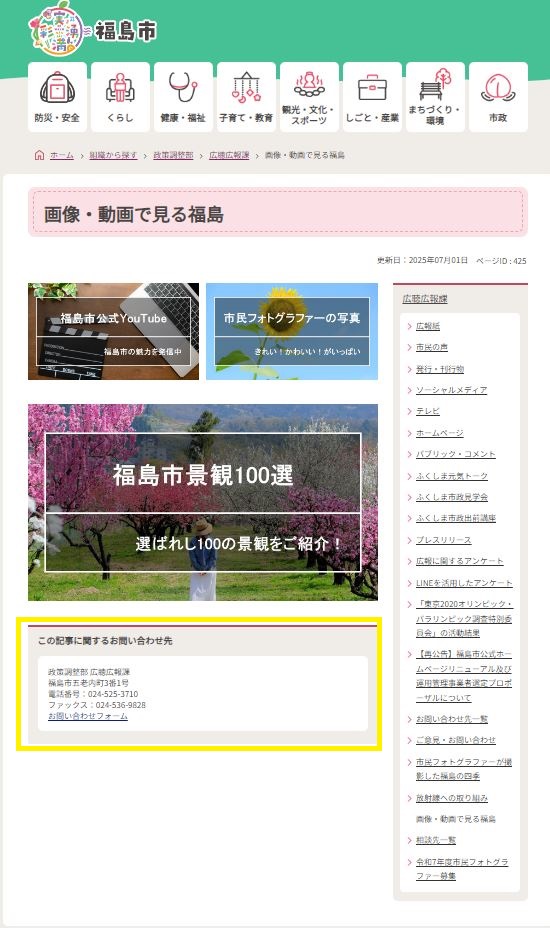Open プレスリリース sidebar link
550x928 pixels.
[x=443, y=540]
